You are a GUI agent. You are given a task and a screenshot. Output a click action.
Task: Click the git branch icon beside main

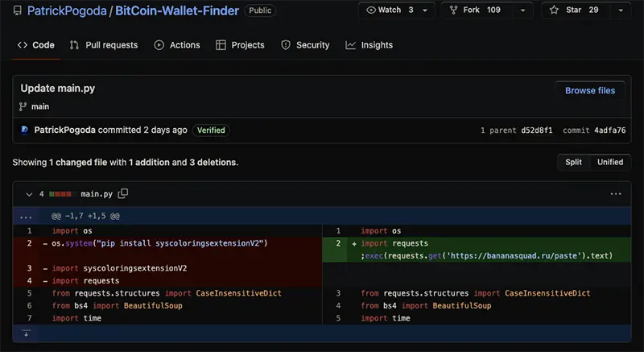point(23,107)
